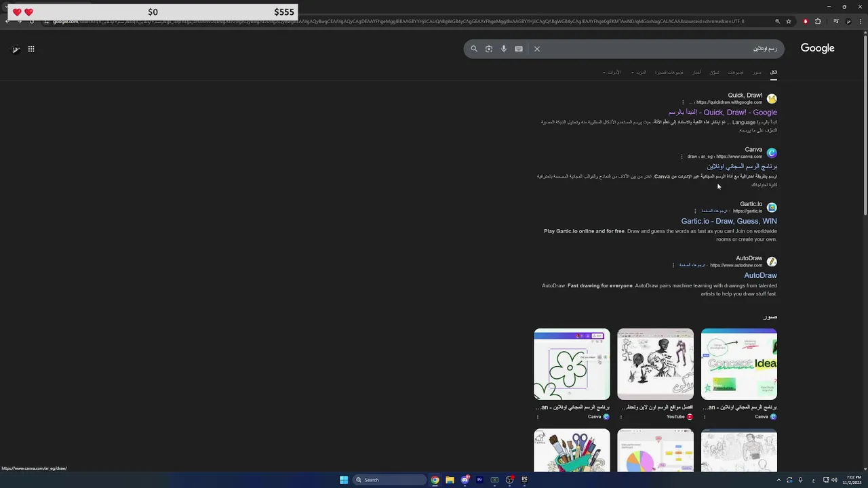Go to Google homepage via logo
This screenshot has width=868, height=488.
817,48
